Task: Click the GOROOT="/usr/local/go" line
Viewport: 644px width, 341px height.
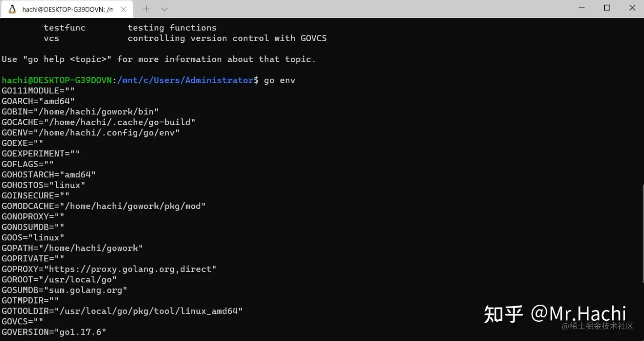Action: (x=59, y=279)
